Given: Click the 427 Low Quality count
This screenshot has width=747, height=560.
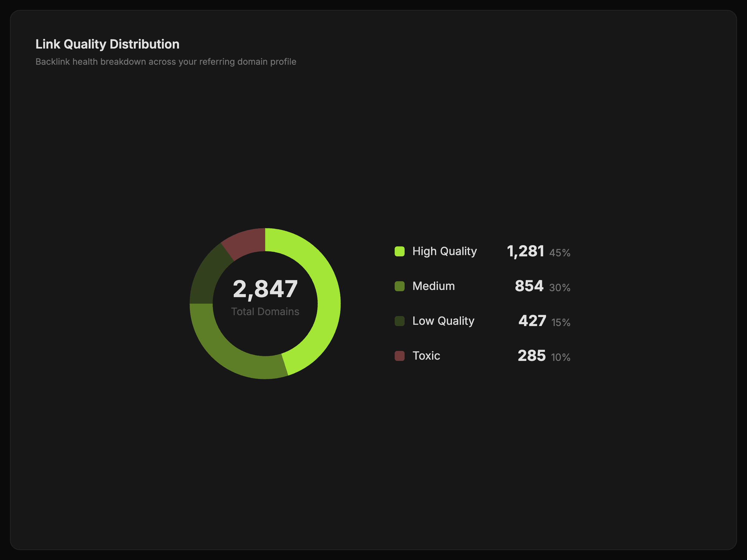Looking at the screenshot, I should tap(532, 321).
